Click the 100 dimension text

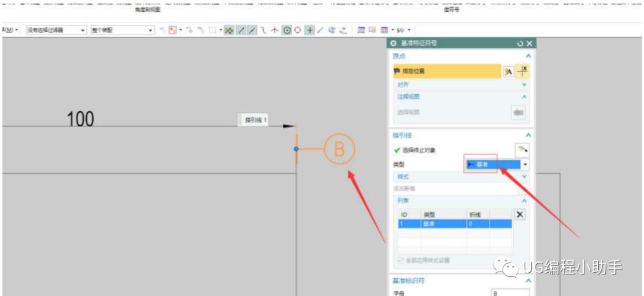(80, 119)
